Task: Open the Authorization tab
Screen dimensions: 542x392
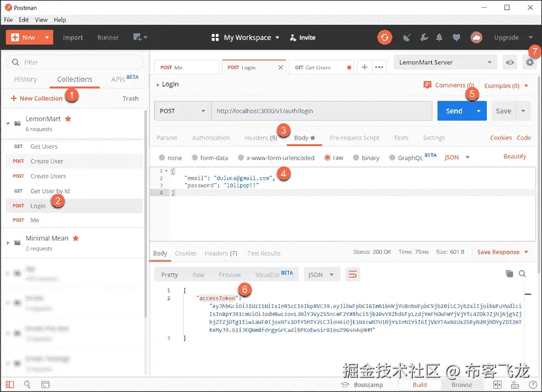Action: point(211,138)
